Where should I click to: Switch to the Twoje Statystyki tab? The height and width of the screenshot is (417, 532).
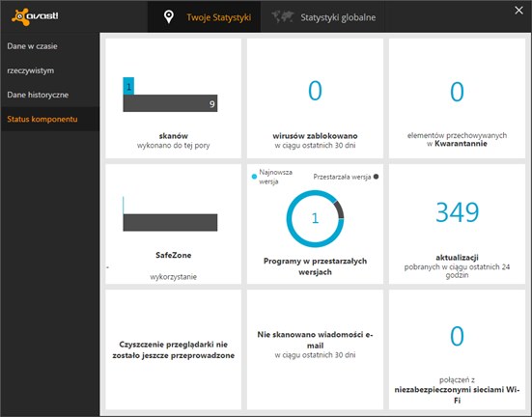[x=205, y=16]
